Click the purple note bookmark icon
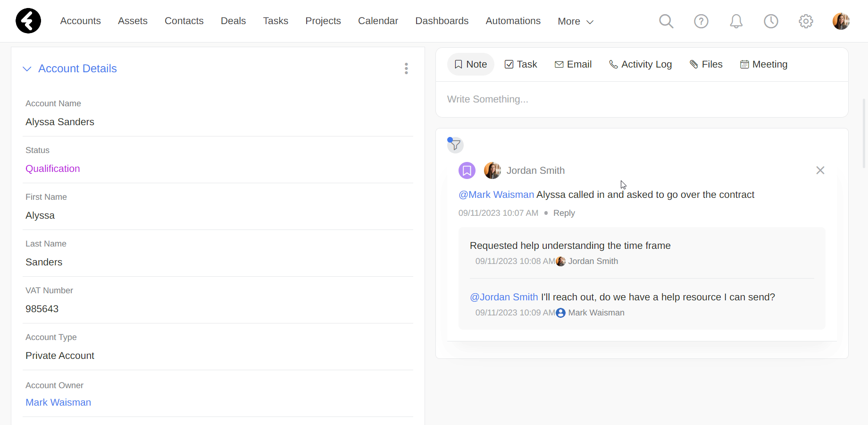868x425 pixels. pos(467,170)
